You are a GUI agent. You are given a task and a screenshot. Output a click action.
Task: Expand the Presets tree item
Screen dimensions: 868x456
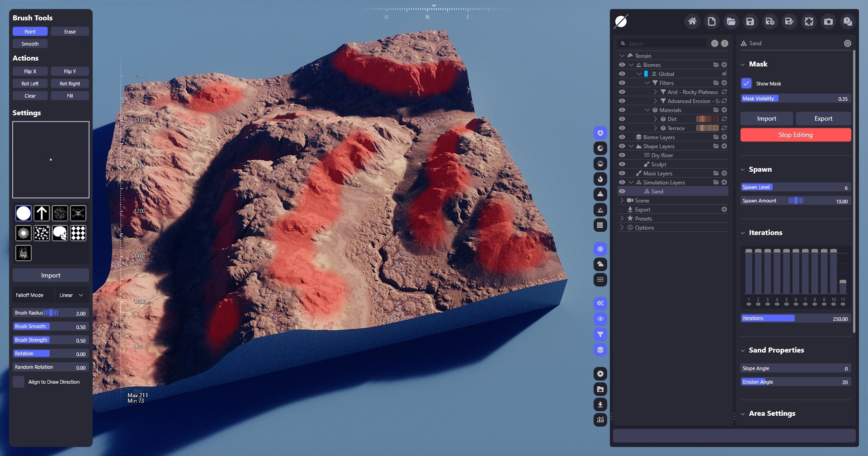point(622,218)
